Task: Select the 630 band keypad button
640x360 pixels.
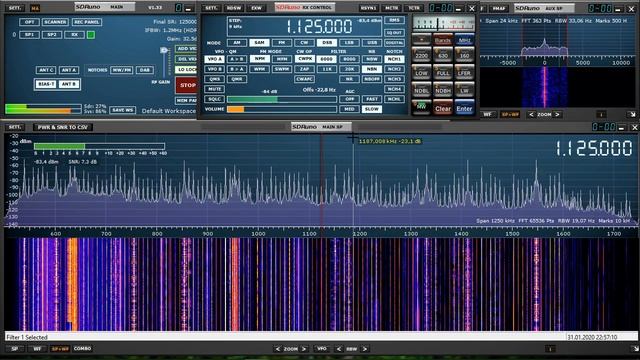Action: (x=443, y=55)
